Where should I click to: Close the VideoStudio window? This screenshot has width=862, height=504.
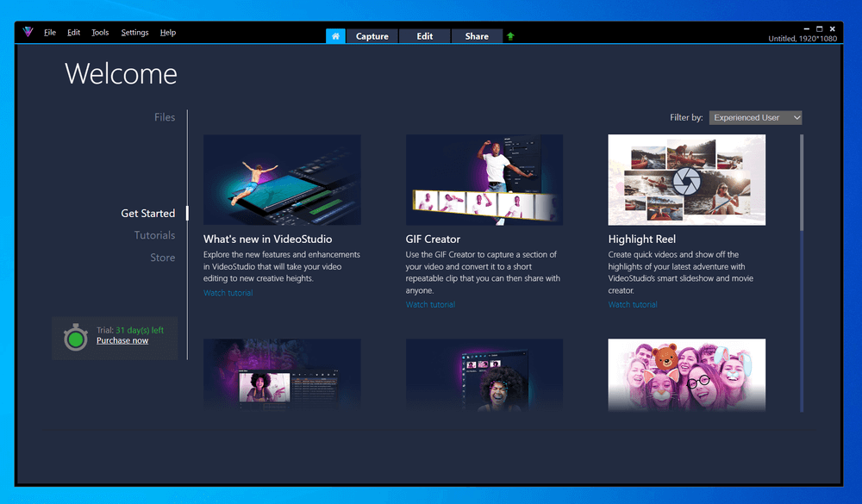pos(833,28)
